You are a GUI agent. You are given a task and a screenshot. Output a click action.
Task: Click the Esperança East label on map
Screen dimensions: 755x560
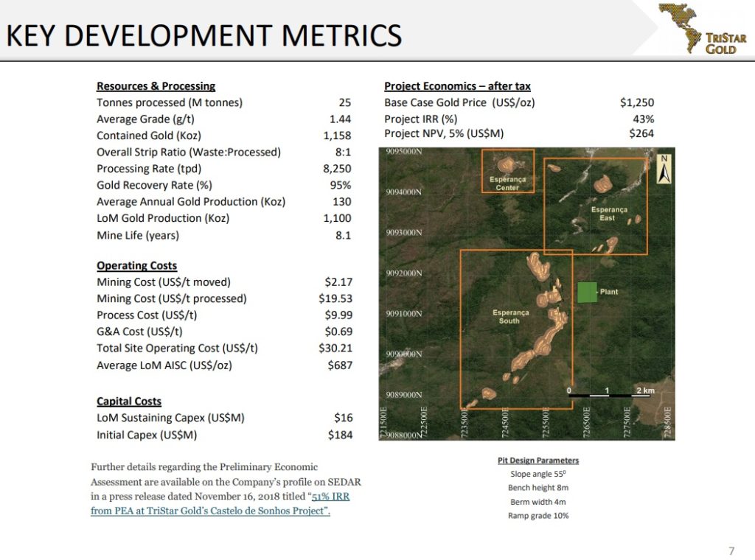point(609,214)
